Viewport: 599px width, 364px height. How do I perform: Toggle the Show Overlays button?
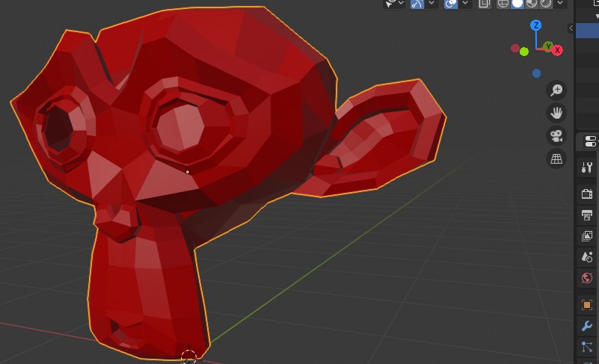click(451, 4)
